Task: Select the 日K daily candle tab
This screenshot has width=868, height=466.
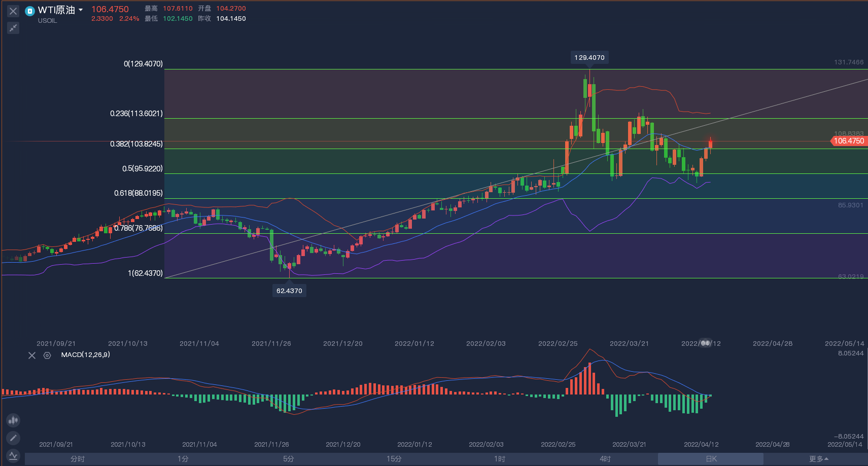Action: (711, 459)
